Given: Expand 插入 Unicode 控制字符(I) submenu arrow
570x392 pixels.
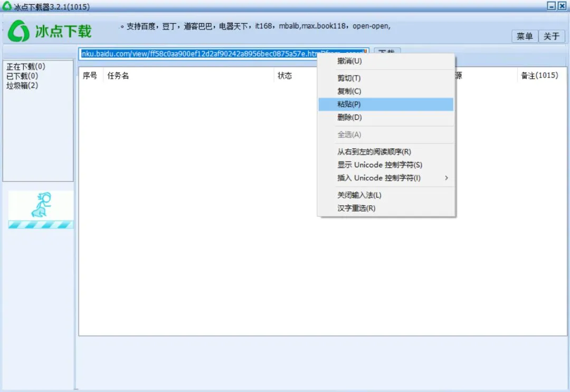Looking at the screenshot, I should [446, 178].
